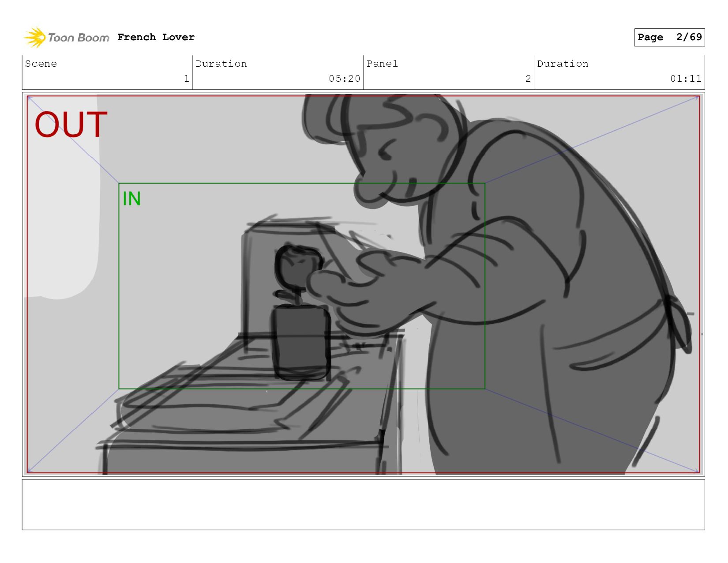Click the storyboard panel drawing
The image size is (728, 563).
click(363, 284)
